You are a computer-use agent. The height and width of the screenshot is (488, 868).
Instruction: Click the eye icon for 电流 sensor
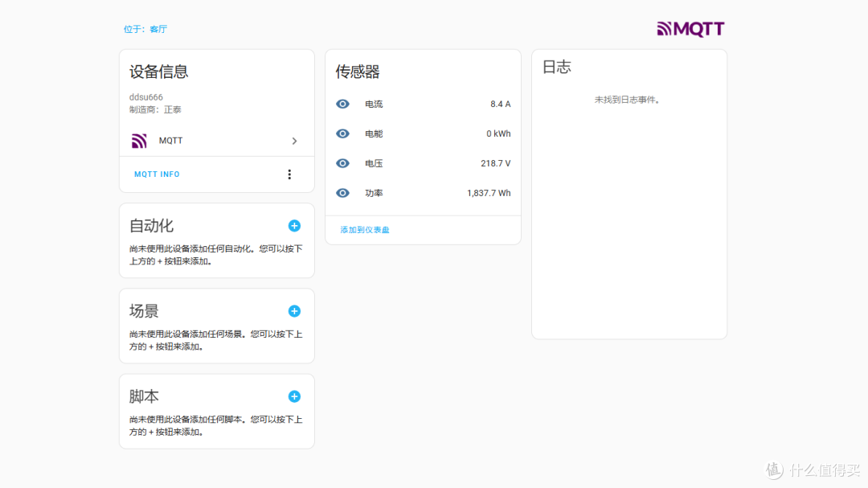342,105
